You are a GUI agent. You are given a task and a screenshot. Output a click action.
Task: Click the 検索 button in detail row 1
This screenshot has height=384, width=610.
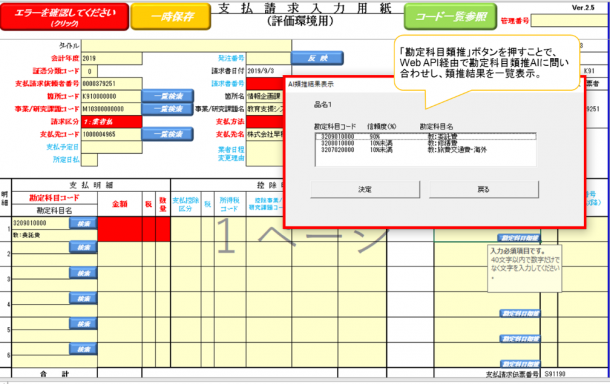click(83, 223)
